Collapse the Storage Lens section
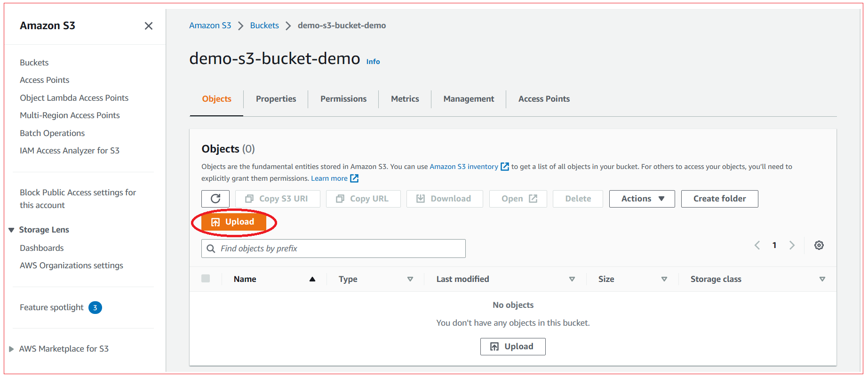The image size is (868, 377). (11, 230)
